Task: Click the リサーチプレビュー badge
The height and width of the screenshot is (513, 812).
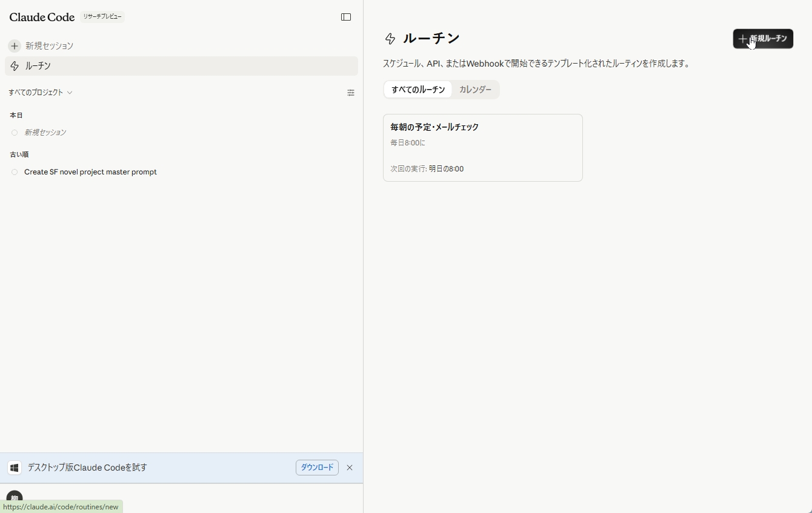Action: click(x=102, y=16)
